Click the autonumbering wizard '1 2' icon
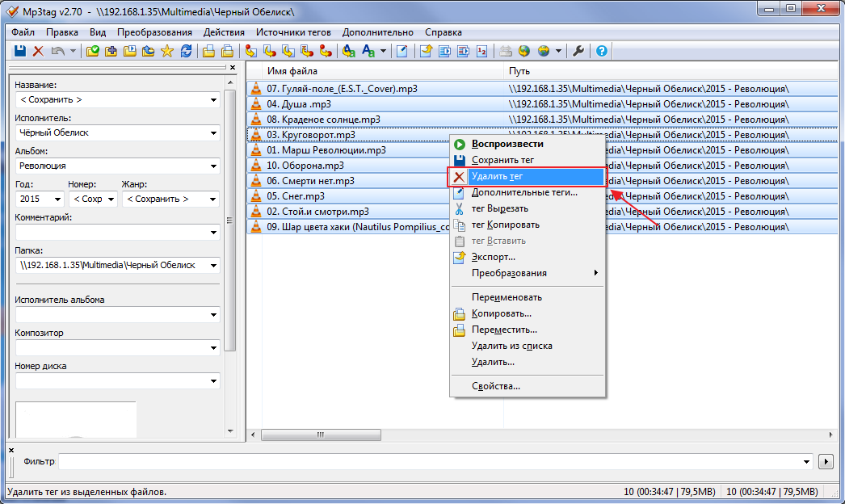The height and width of the screenshot is (504, 845). (x=481, y=51)
